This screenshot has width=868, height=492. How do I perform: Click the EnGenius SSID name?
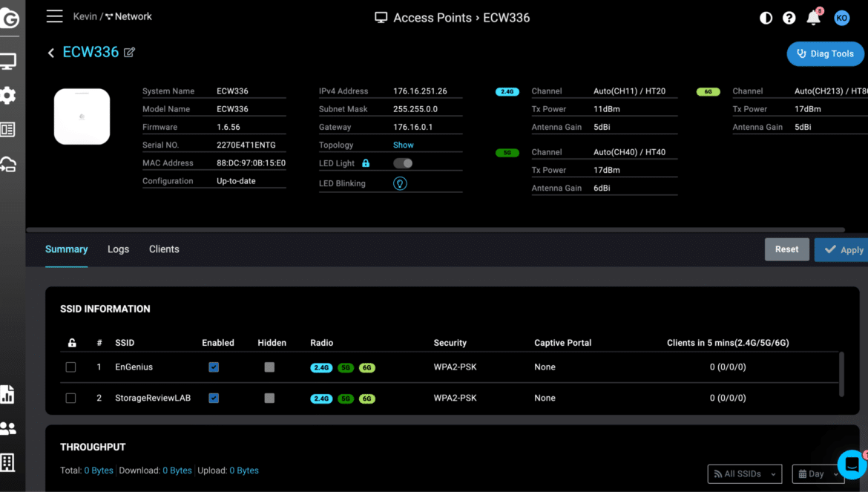click(134, 367)
